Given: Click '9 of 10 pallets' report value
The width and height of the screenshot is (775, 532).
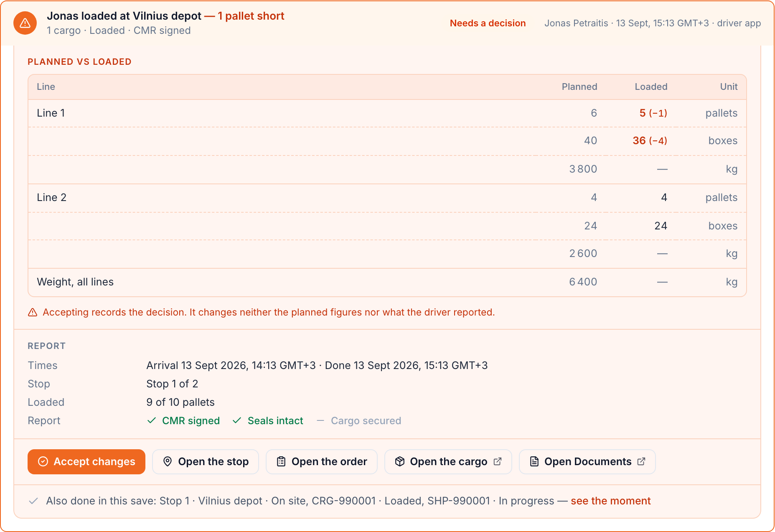Looking at the screenshot, I should click(x=180, y=402).
